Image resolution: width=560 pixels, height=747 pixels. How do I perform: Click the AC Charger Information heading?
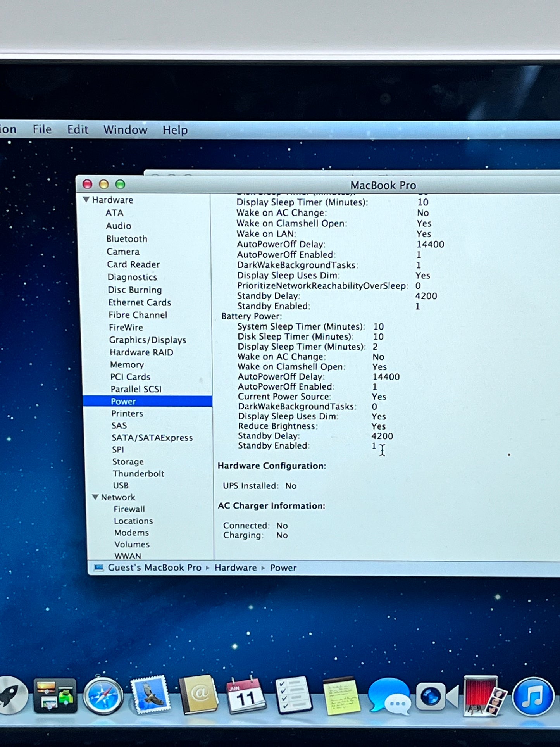(271, 506)
